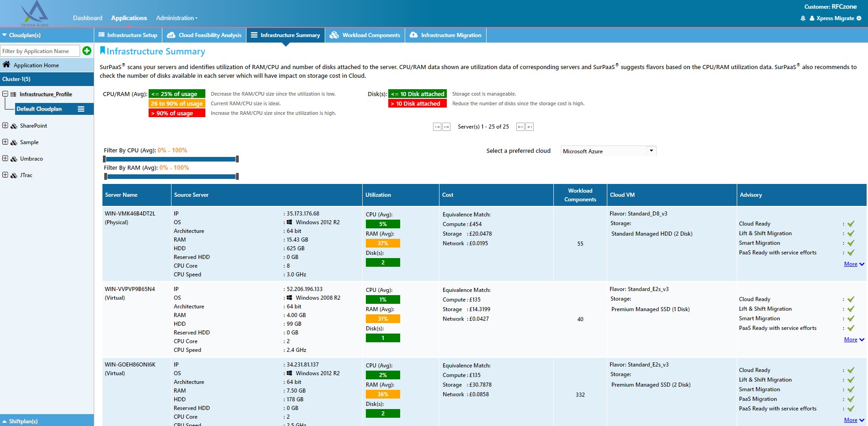The image size is (868, 426).
Task: Click IP address 52.206.196.133
Action: [305, 289]
